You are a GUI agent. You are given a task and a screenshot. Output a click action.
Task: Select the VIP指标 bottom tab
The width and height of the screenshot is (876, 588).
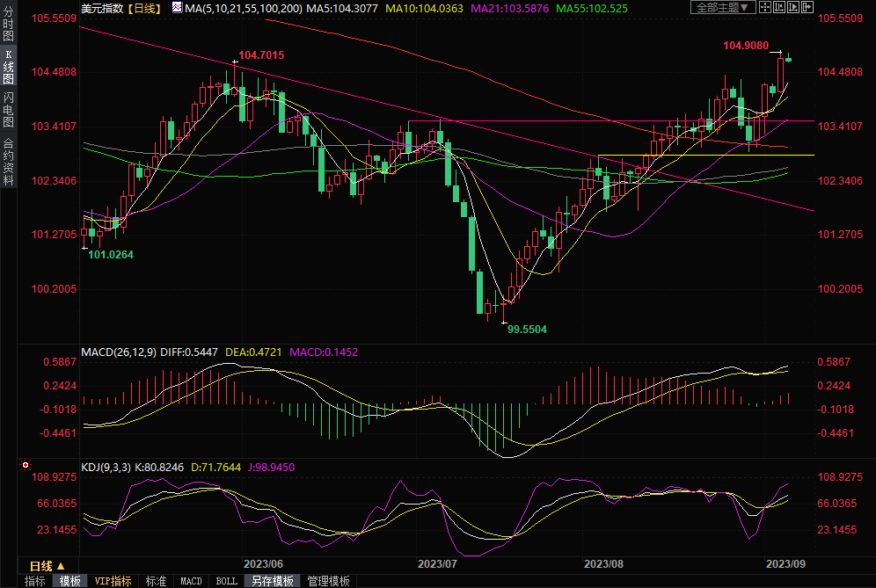pos(113,581)
